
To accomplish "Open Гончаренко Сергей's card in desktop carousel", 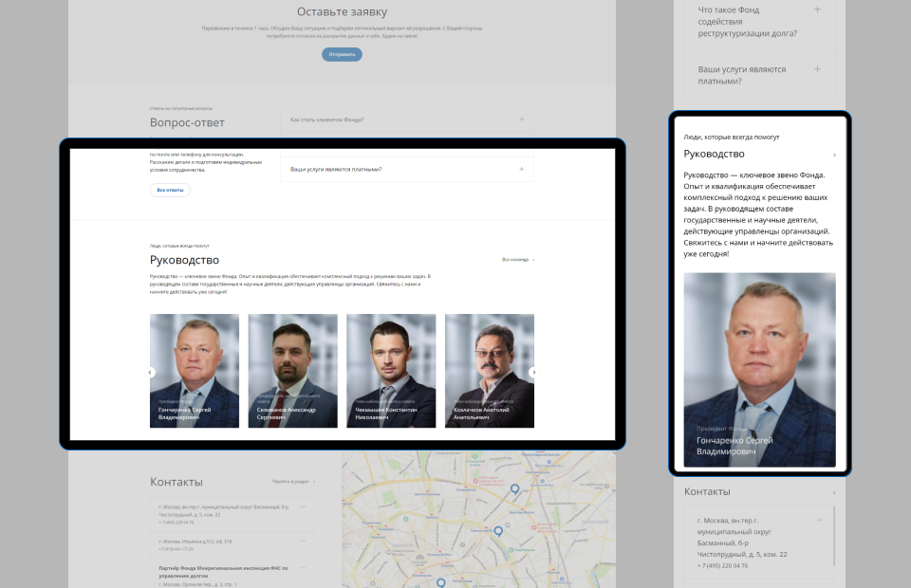I will 195,371.
